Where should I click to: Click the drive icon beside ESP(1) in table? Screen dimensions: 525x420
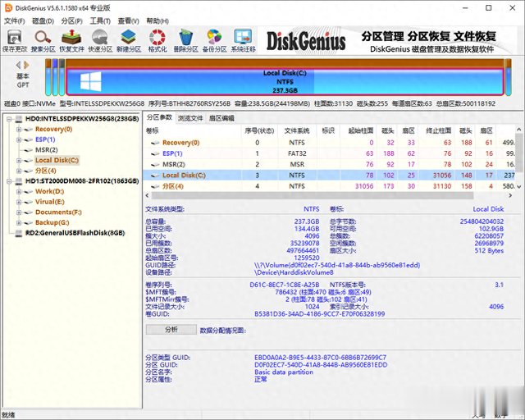(155, 153)
